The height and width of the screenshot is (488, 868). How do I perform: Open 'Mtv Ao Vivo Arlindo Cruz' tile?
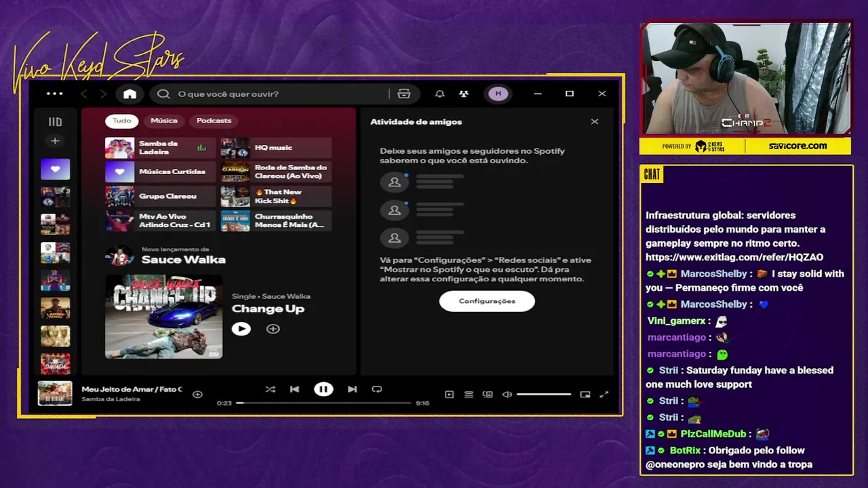point(160,221)
